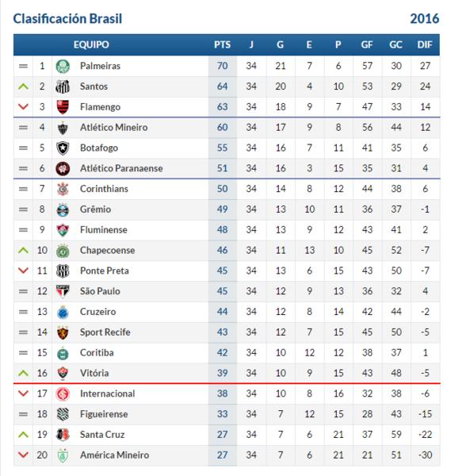Click the Sport Recife lion crest
The width and height of the screenshot is (451, 476).
[x=63, y=332]
